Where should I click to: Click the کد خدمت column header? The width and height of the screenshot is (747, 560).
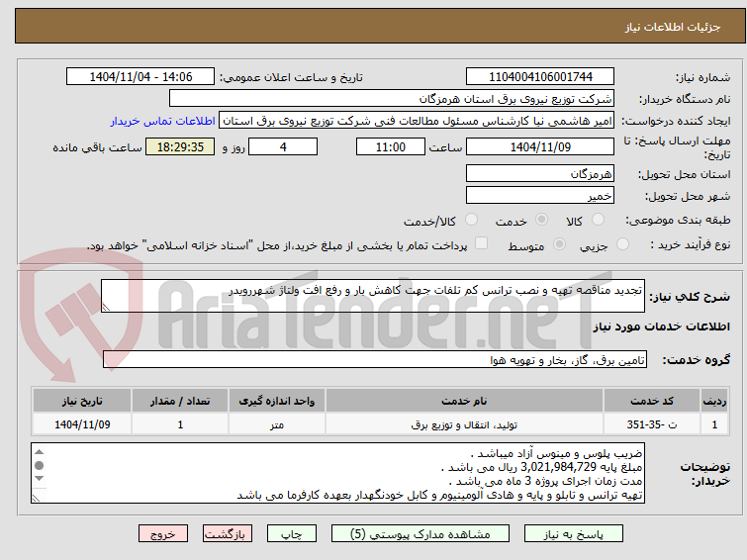click(x=651, y=401)
